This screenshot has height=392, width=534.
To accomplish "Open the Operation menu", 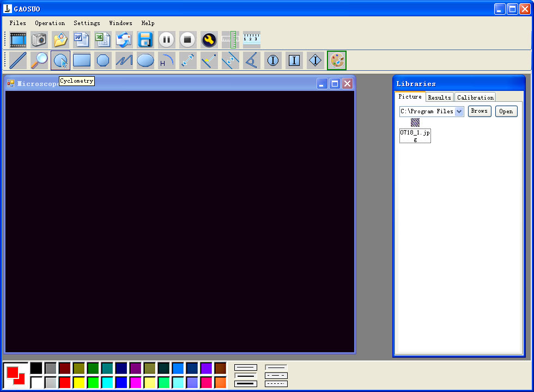I will tap(50, 23).
